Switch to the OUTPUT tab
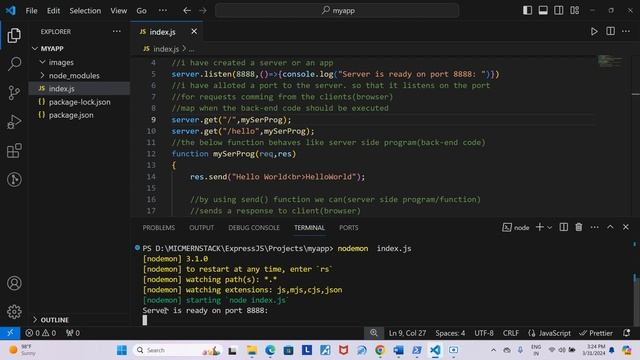 pos(201,228)
